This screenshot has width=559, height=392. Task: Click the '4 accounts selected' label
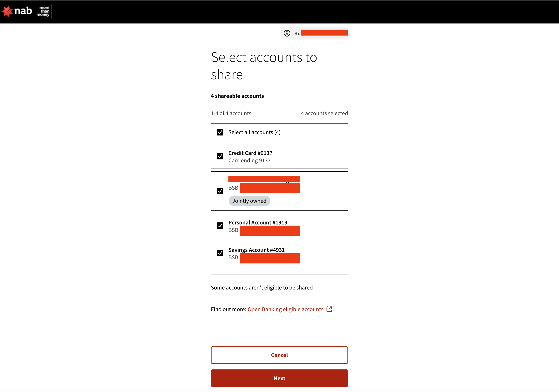click(x=324, y=113)
